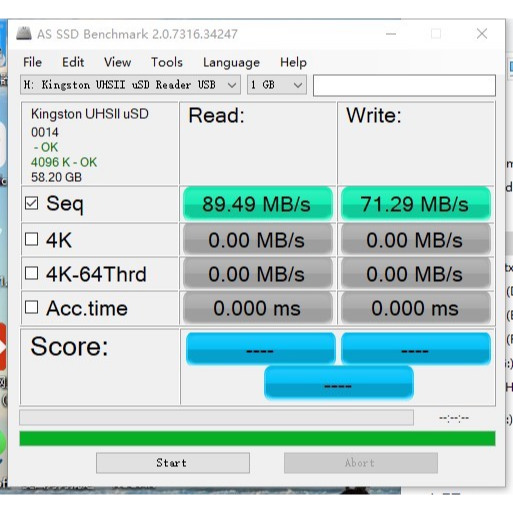Open the Language menu
Screen dimensions: 513x513
point(231,62)
